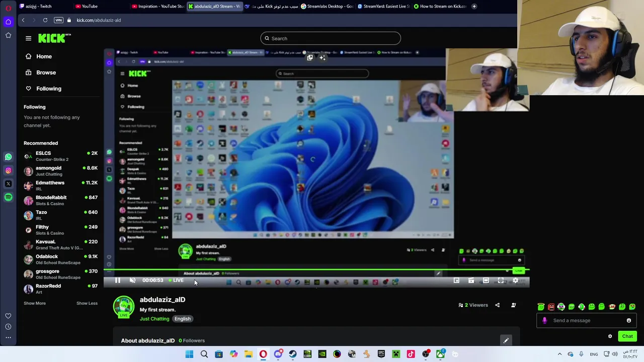Open Steam from the taskbar

[x=293, y=354]
